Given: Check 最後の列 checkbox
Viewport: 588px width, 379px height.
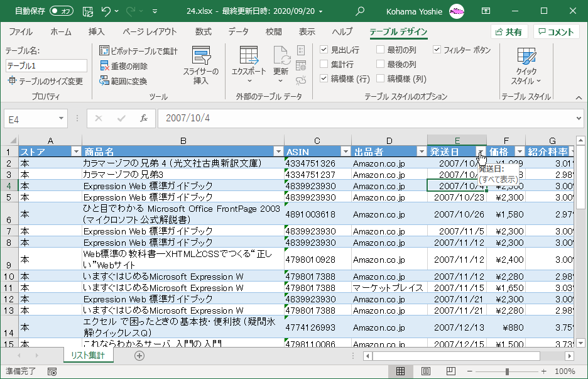Looking at the screenshot, I should tap(380, 64).
